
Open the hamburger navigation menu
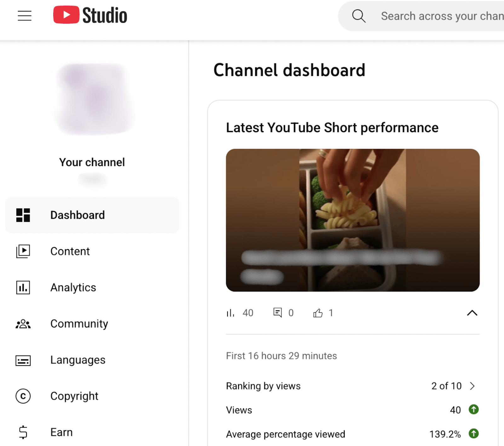[25, 15]
